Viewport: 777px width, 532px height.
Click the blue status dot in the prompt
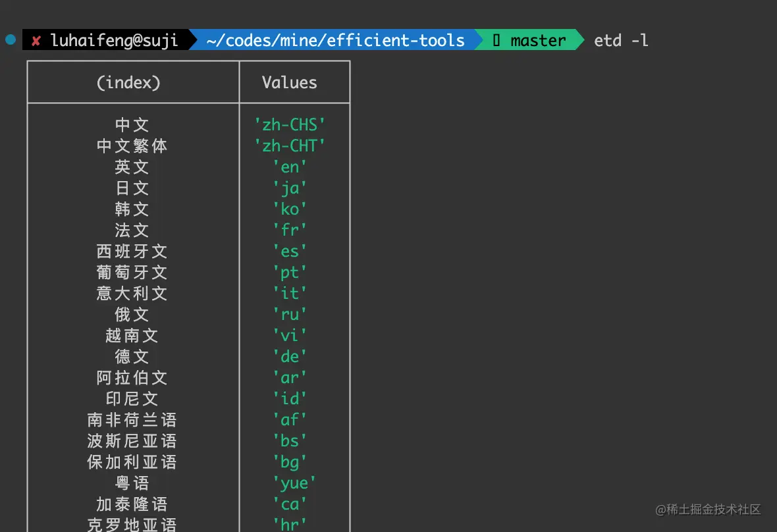pos(11,40)
